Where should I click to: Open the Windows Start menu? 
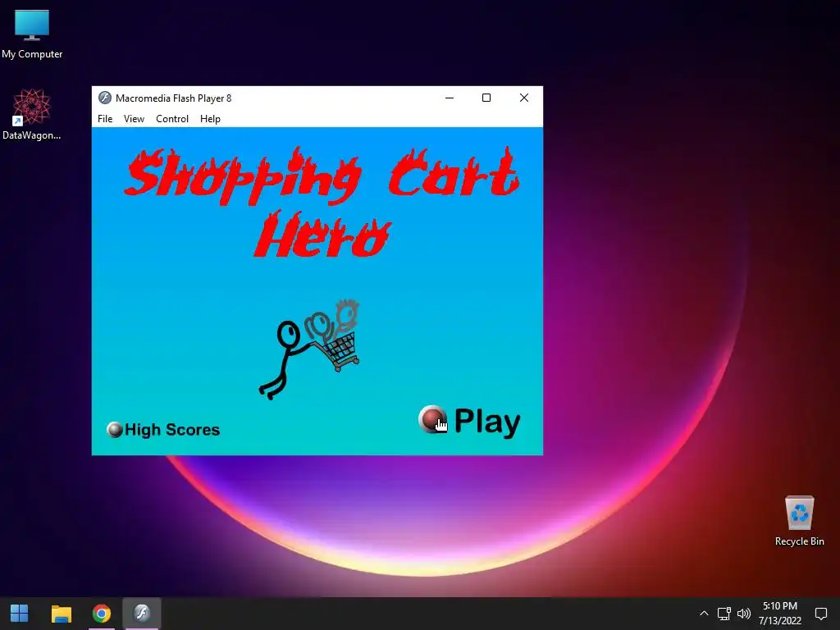[20, 614]
